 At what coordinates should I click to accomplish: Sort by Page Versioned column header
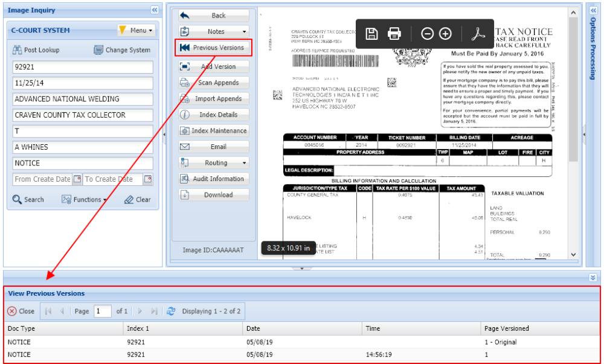pyautogui.click(x=541, y=328)
